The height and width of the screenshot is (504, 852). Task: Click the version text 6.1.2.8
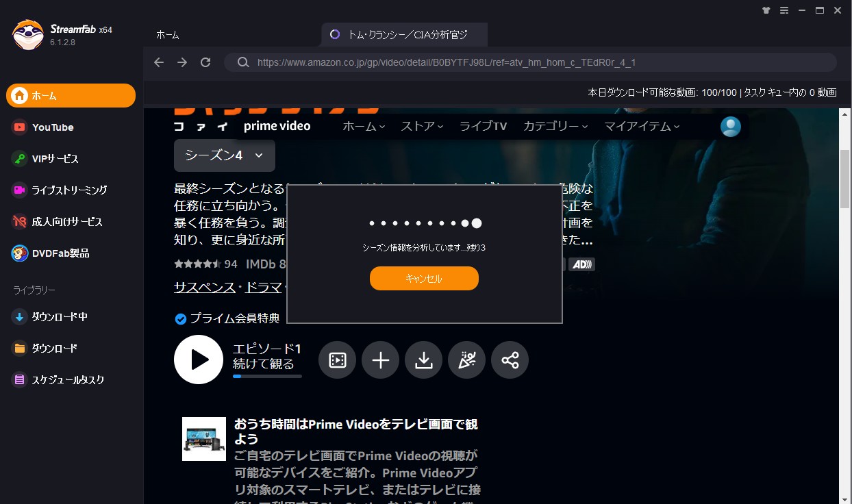pos(62,42)
